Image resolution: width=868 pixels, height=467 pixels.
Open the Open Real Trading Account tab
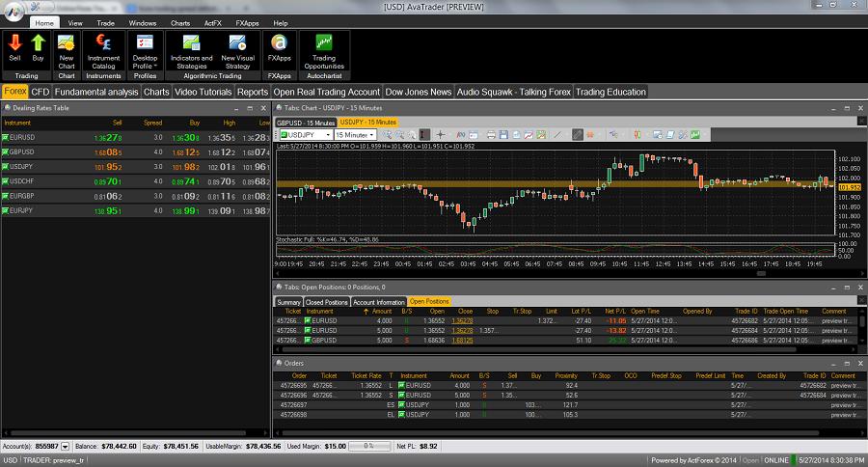click(x=327, y=92)
